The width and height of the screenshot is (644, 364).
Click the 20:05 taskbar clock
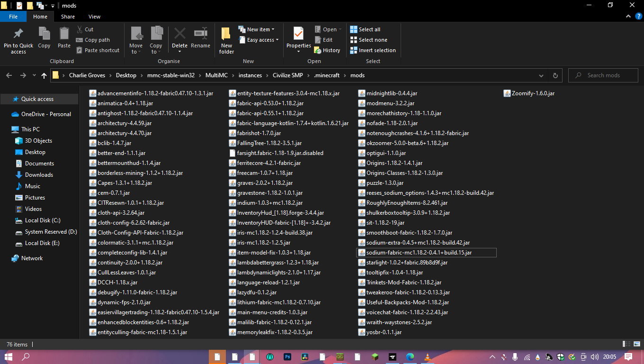609,357
